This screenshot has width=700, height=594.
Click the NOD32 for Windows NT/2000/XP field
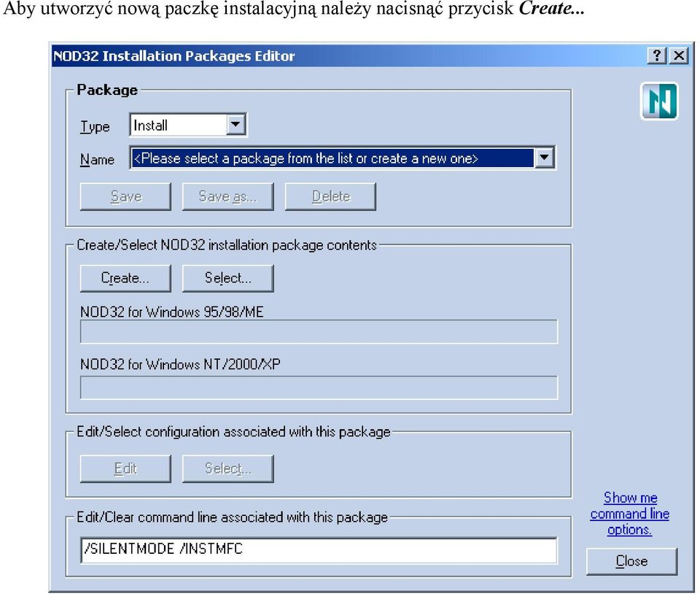[x=319, y=387]
